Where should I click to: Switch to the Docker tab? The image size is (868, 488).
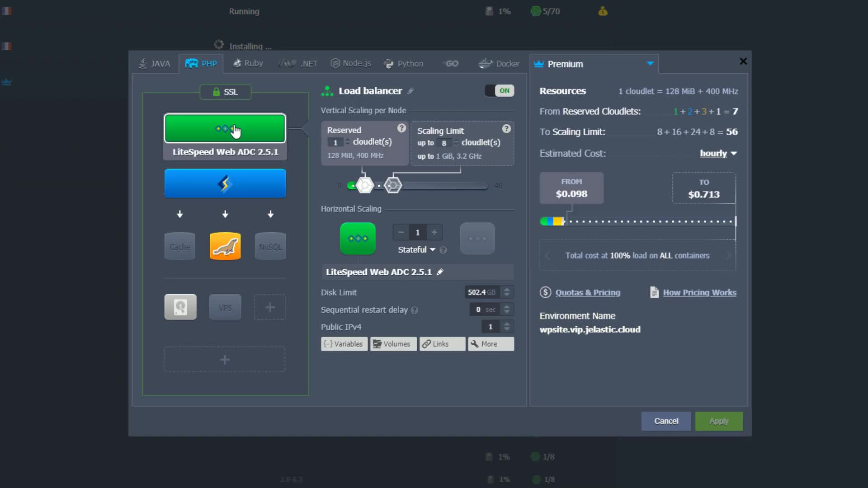coord(499,63)
